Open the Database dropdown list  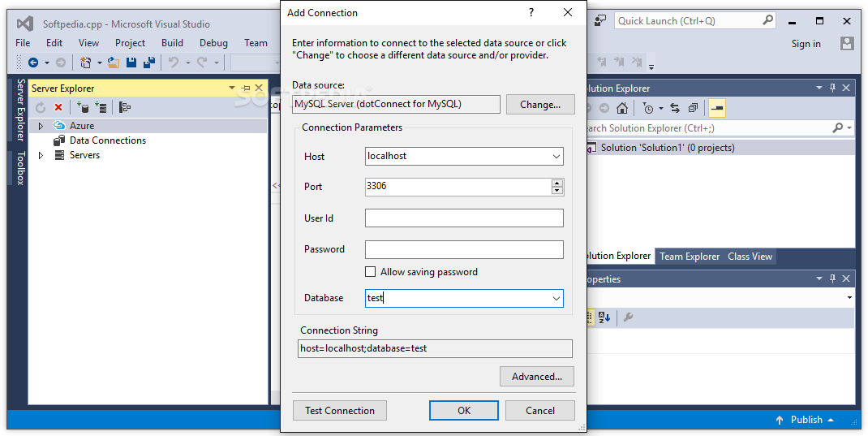[556, 299]
